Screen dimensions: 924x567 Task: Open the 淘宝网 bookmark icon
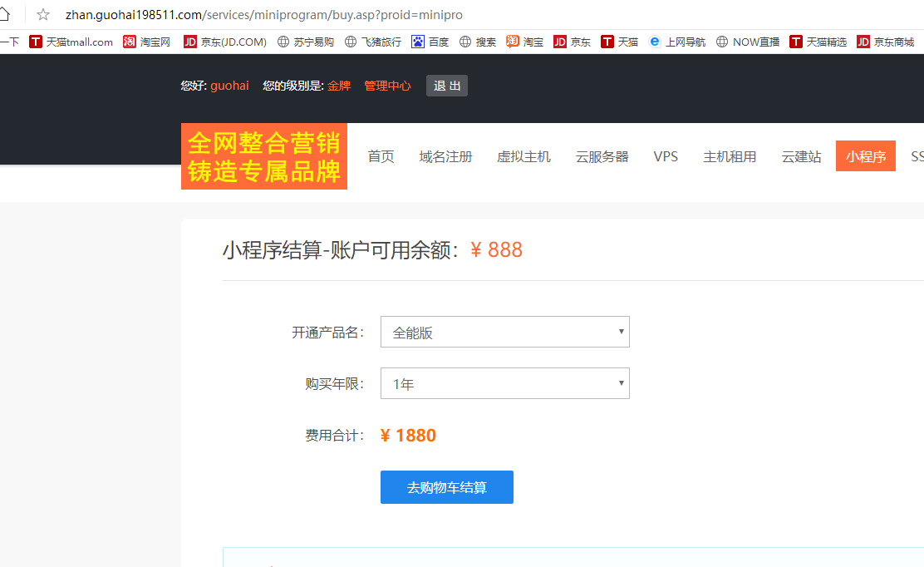(129, 41)
